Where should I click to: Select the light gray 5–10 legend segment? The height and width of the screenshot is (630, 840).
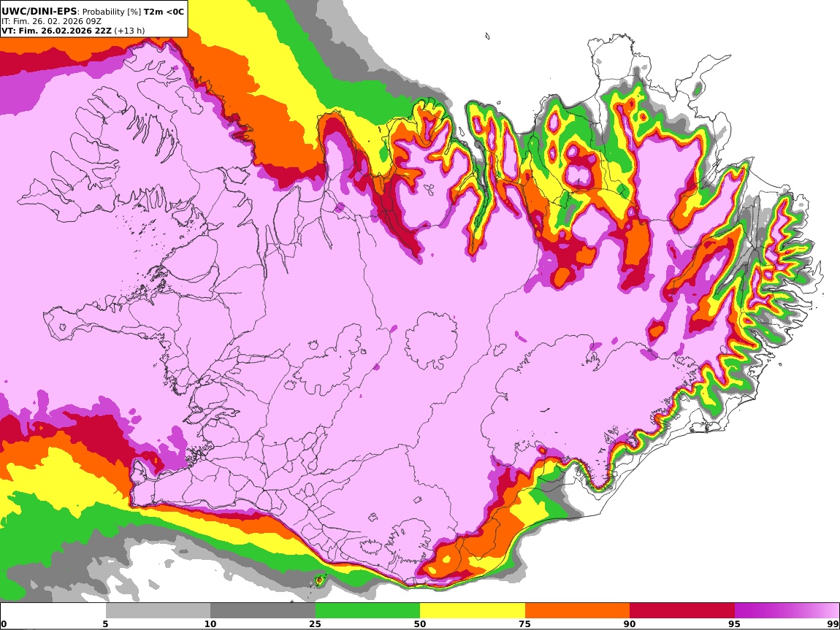click(158, 610)
